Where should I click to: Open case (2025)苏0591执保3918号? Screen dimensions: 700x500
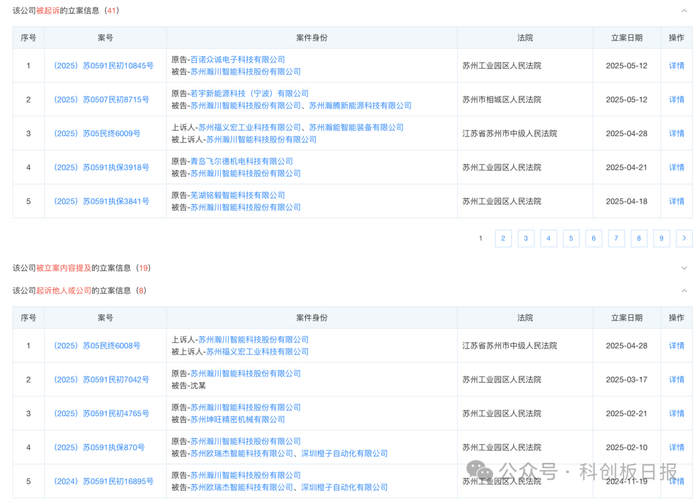101,167
